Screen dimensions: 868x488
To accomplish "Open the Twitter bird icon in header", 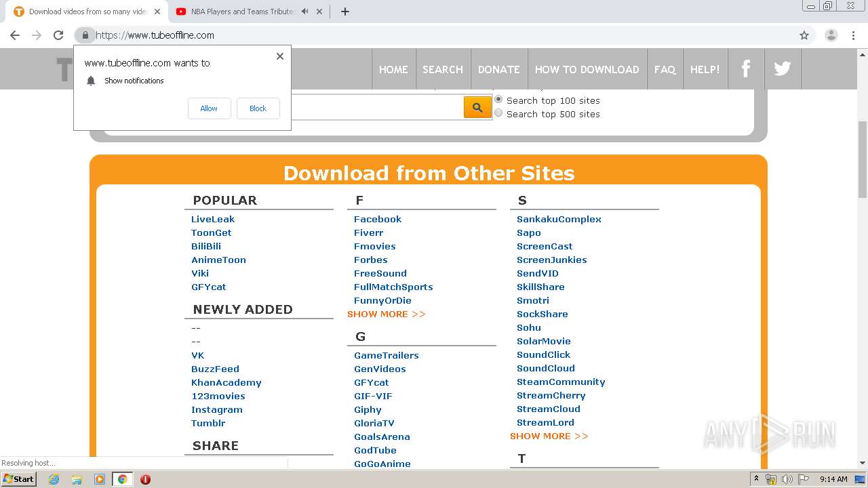I will [783, 68].
